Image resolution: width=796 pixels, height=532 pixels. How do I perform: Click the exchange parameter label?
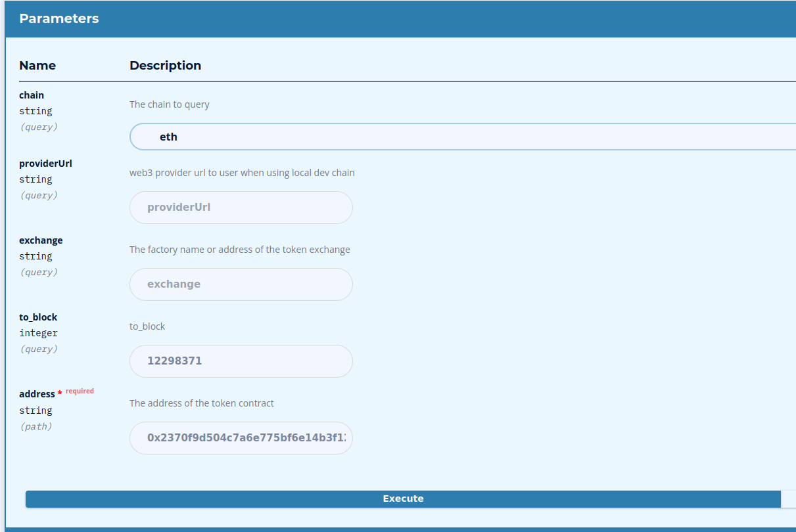click(41, 240)
